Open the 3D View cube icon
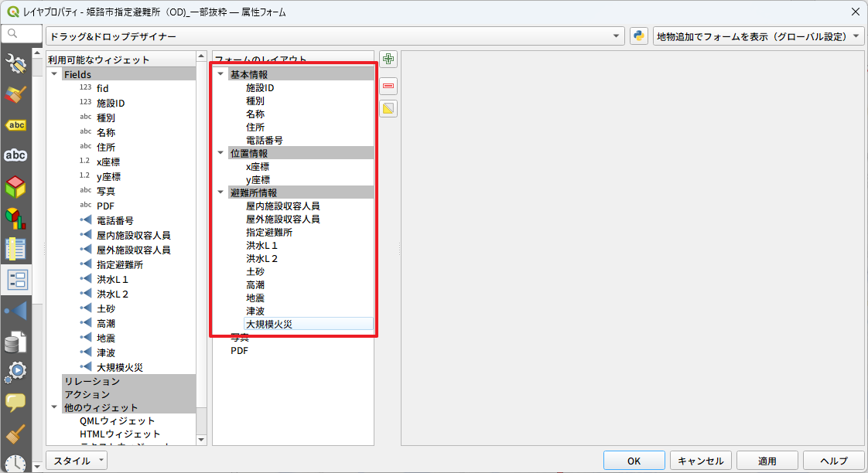868x473 pixels. pos(15,187)
